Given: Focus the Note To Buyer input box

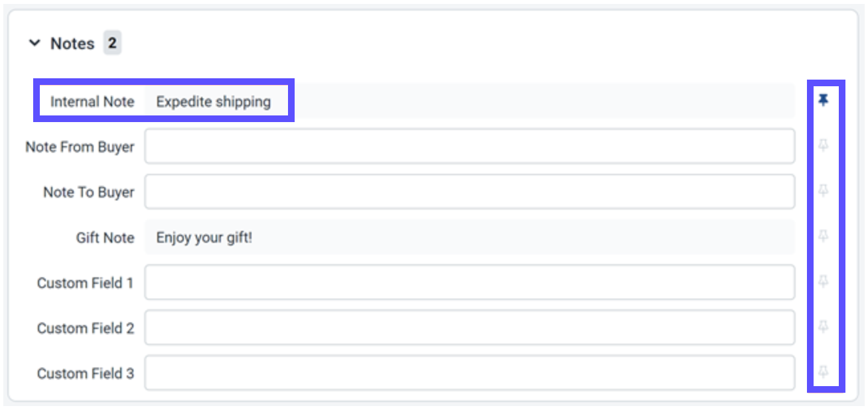Looking at the screenshot, I should pyautogui.click(x=469, y=192).
